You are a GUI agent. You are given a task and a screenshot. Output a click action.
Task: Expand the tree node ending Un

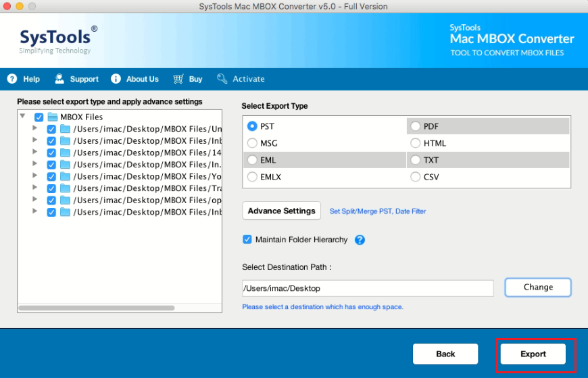click(35, 128)
